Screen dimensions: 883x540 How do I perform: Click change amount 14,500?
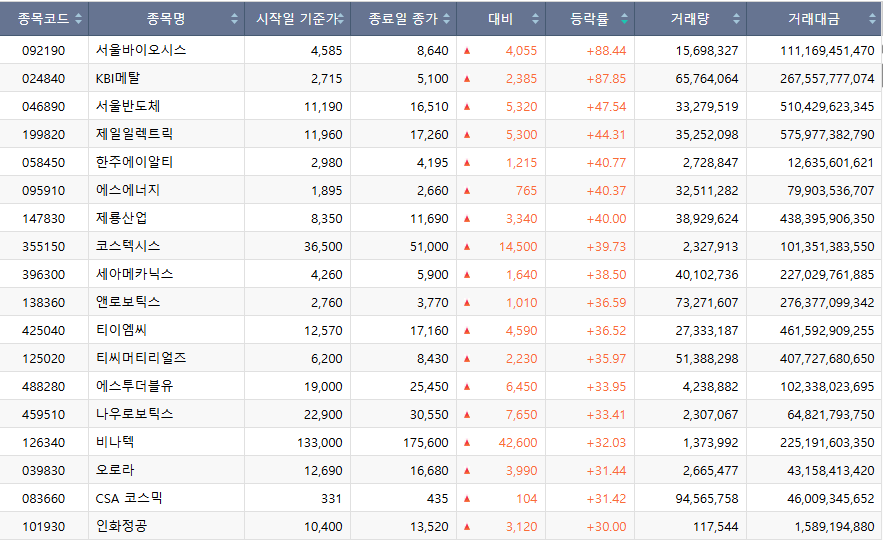pos(518,247)
